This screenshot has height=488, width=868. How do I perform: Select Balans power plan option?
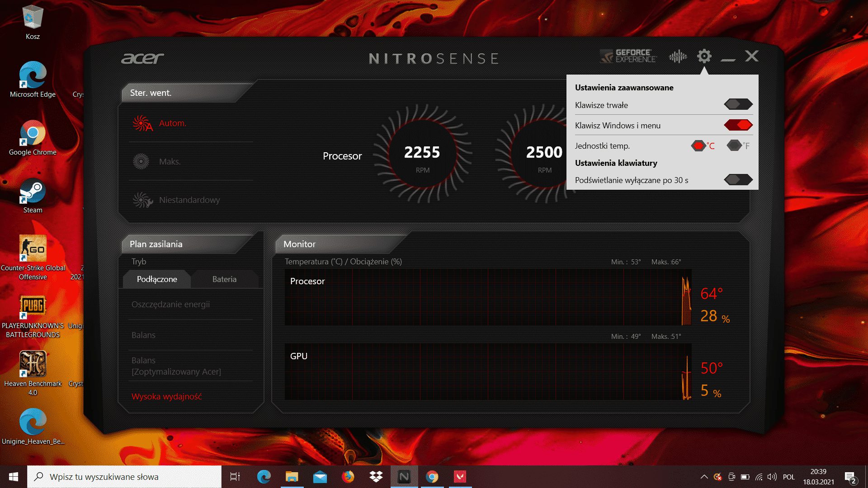(x=142, y=335)
